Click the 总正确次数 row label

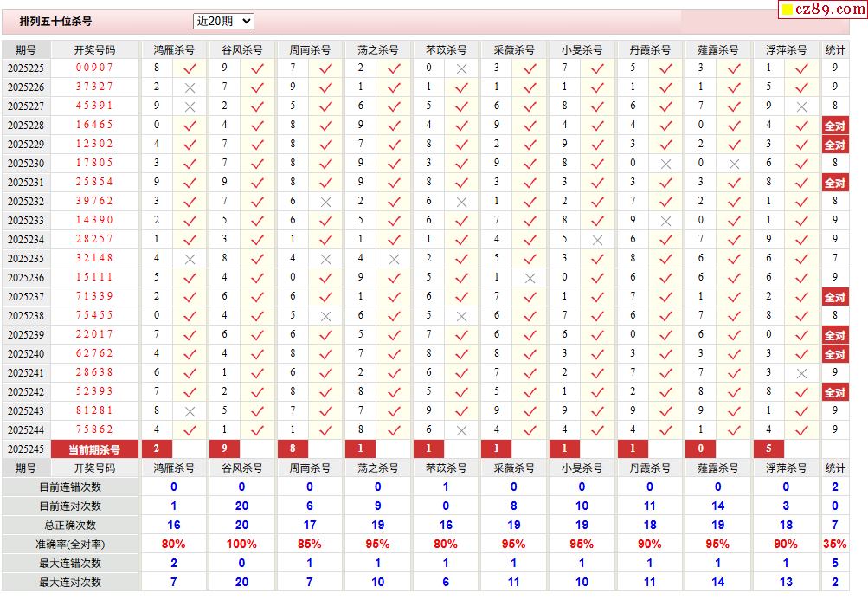(70, 526)
